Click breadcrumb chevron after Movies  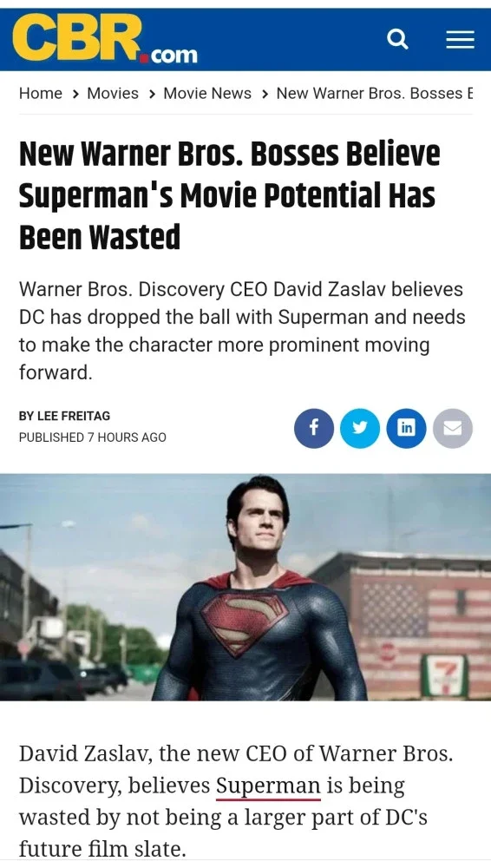click(152, 94)
